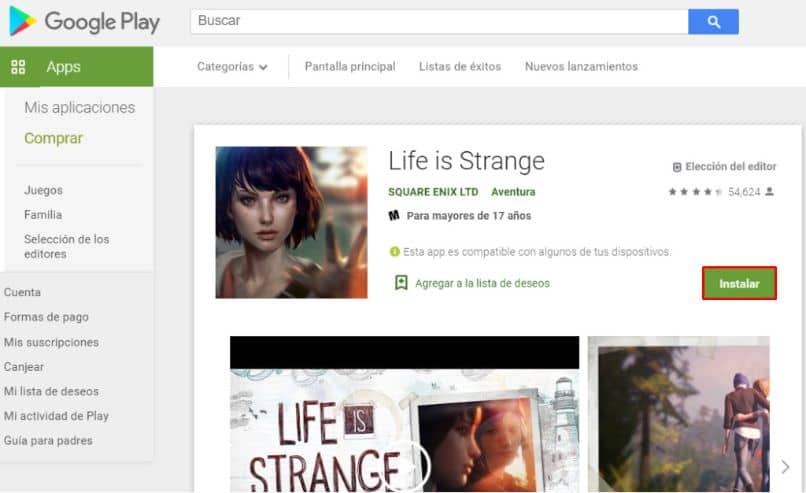Open the second screenshot thumbnail
806x493 pixels.
679,414
